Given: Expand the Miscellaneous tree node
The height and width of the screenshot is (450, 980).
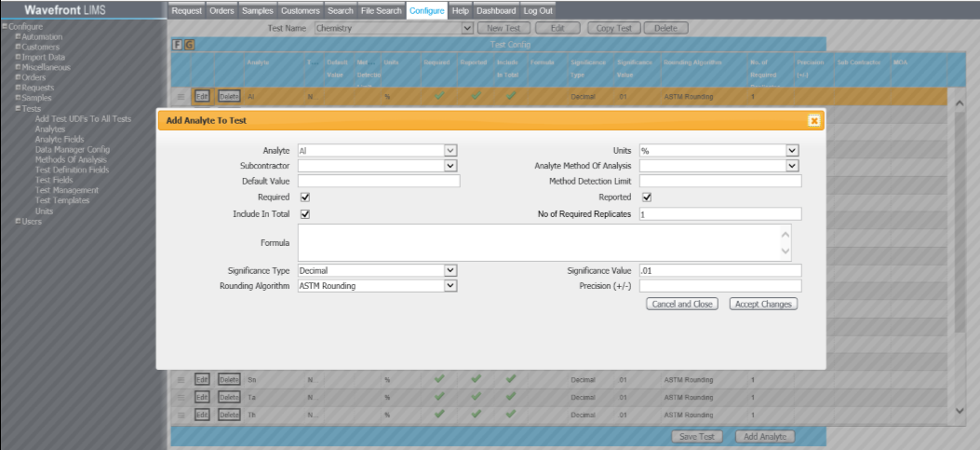Looking at the screenshot, I should tap(18, 67).
